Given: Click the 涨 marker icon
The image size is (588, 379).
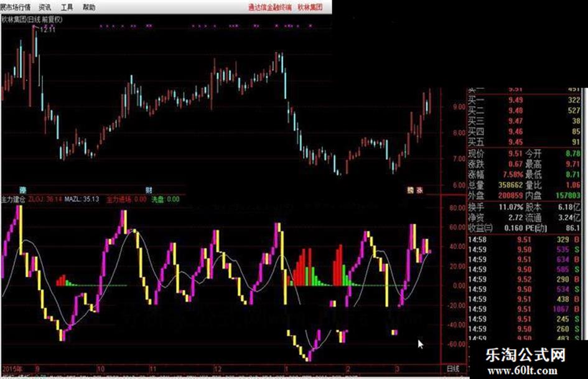Looking at the screenshot, I should [x=419, y=190].
